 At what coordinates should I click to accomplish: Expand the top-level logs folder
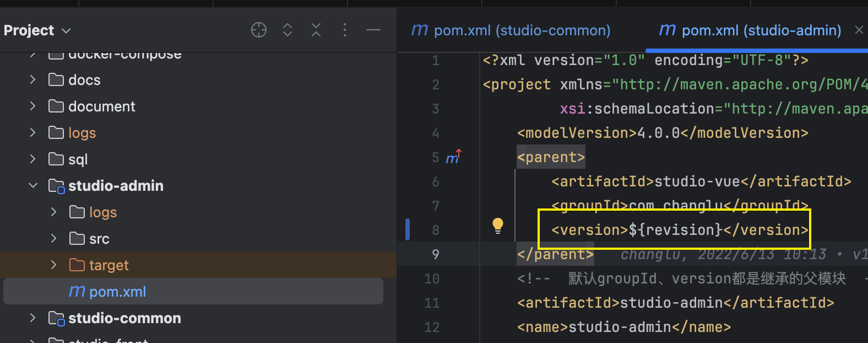click(x=33, y=133)
